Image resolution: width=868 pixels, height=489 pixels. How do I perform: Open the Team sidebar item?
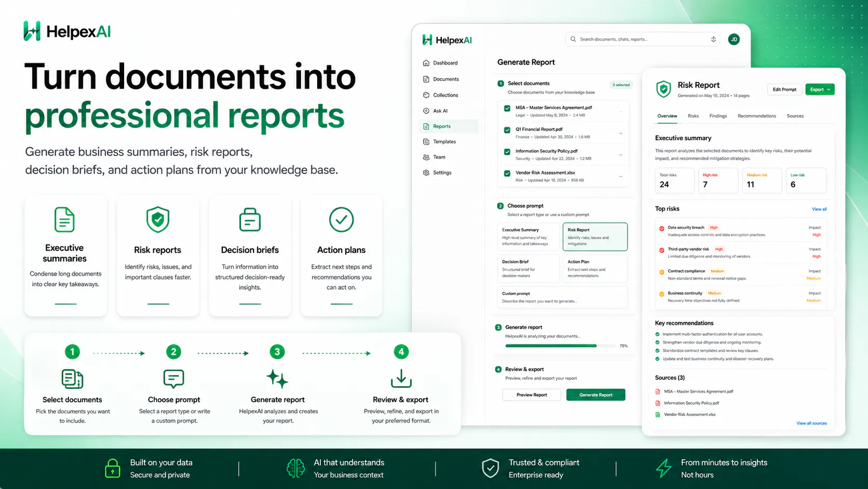435,157
